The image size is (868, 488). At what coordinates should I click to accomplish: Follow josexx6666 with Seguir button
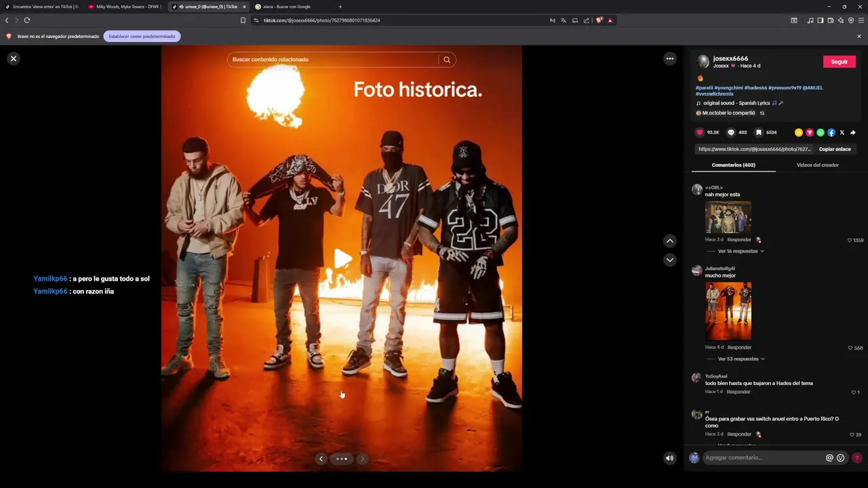(x=840, y=62)
